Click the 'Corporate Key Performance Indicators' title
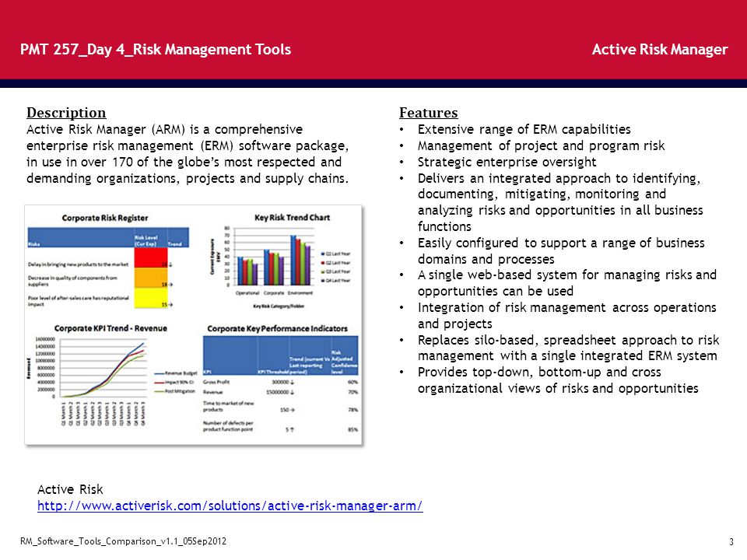This screenshot has height=560, width=747. point(277,328)
